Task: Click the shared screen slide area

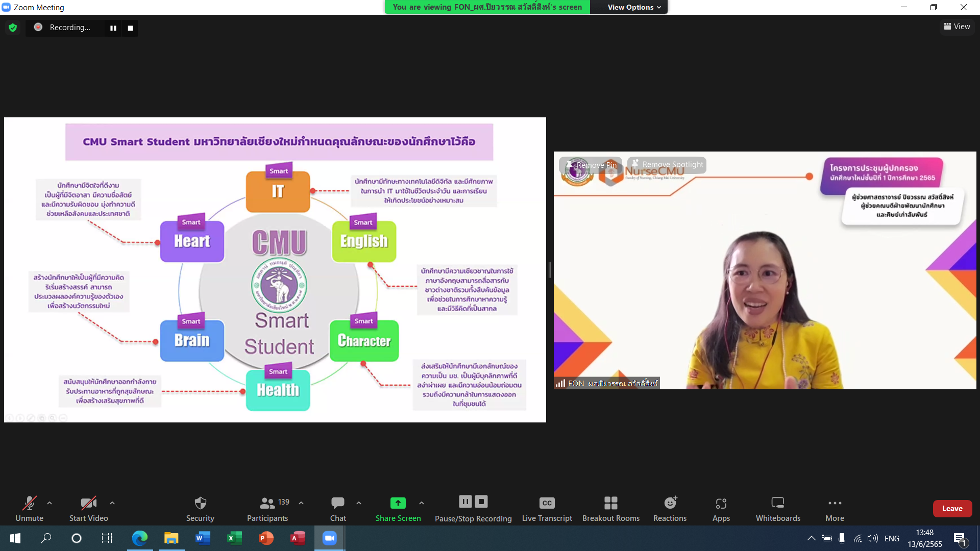Action: click(x=275, y=270)
